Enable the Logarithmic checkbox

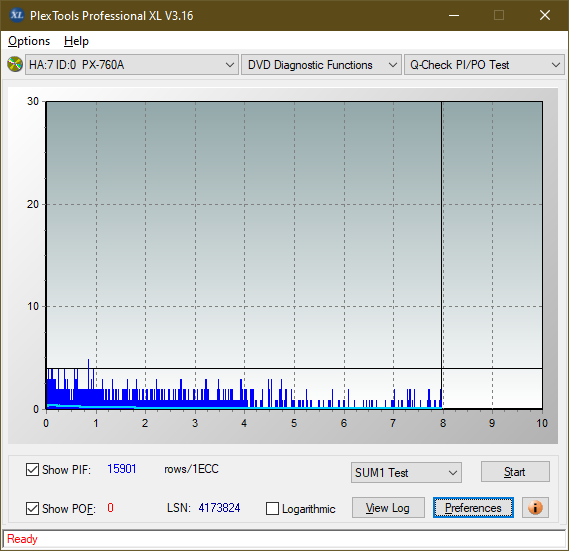click(x=272, y=508)
